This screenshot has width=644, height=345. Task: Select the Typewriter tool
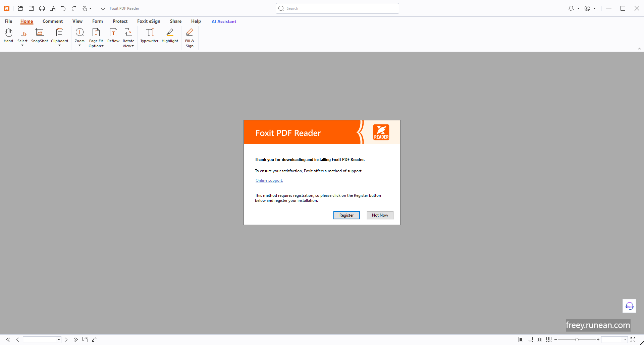(x=149, y=36)
